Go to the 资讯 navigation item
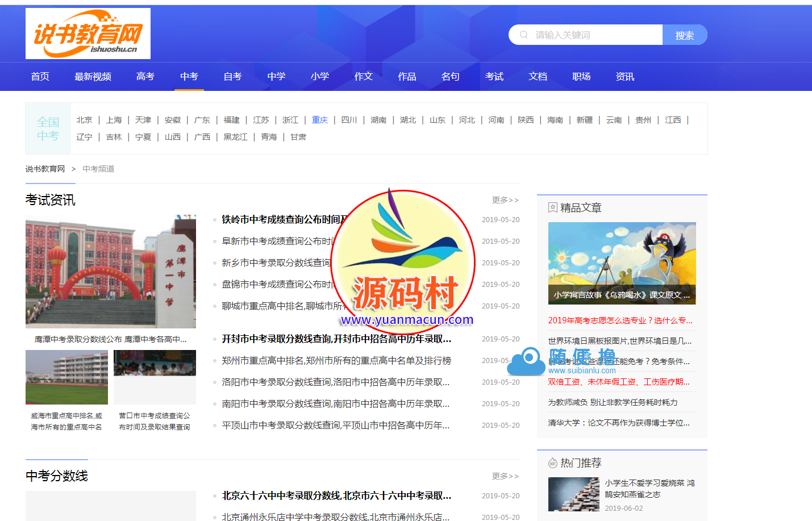 click(x=624, y=77)
